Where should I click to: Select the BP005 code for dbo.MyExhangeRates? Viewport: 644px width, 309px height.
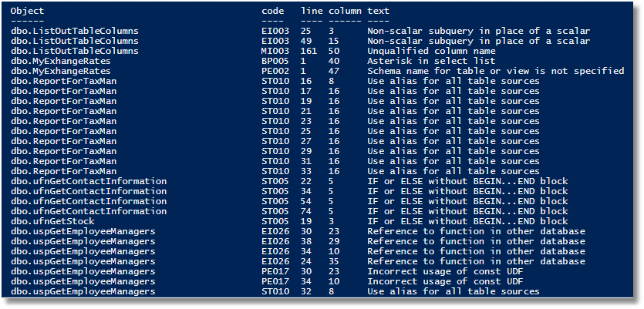(275, 61)
